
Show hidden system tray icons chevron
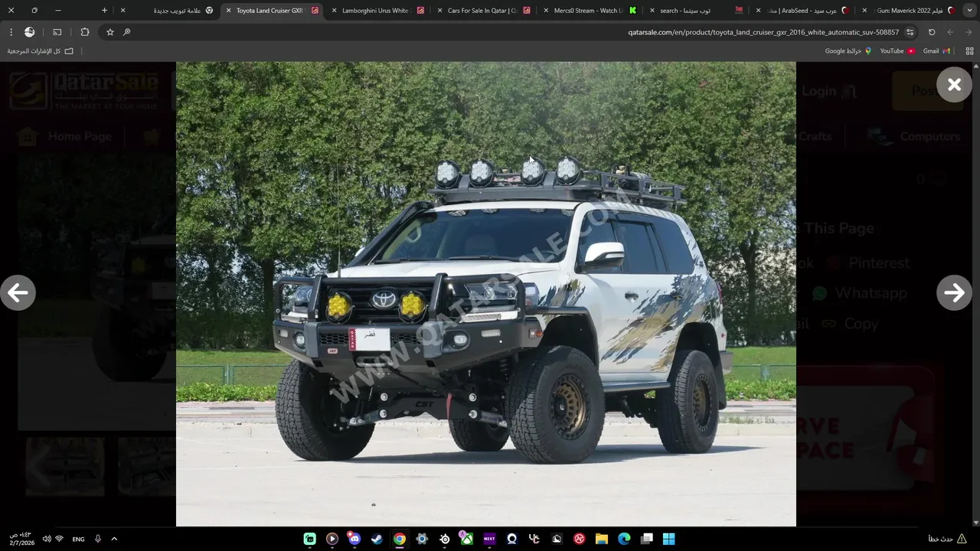point(114,539)
